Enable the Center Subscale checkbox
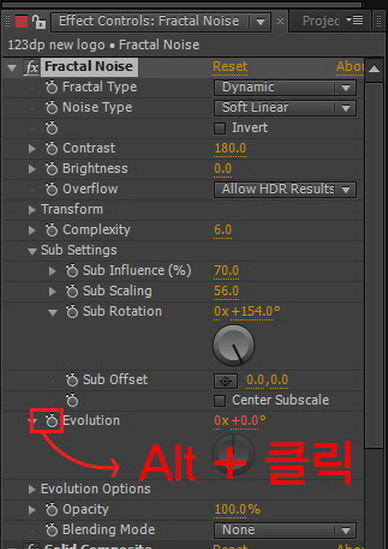This screenshot has height=549, width=388. 220,401
